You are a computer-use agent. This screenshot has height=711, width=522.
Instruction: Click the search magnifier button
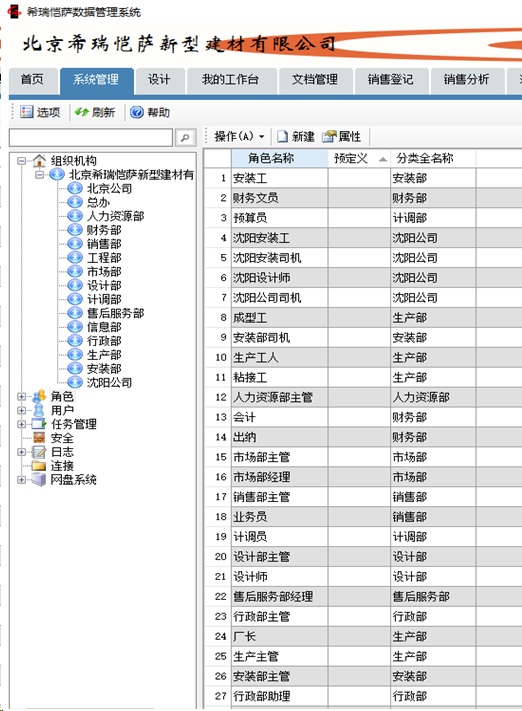pyautogui.click(x=185, y=137)
